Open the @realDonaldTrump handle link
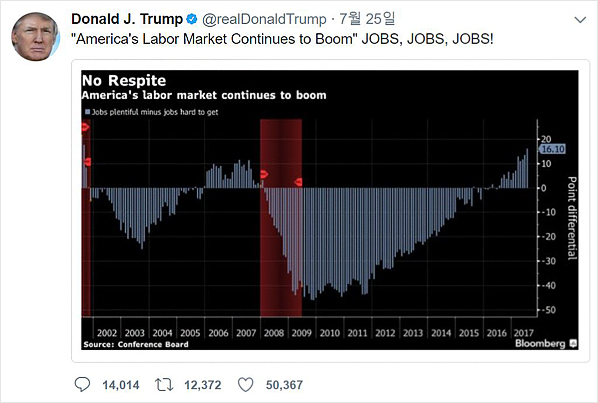Image resolution: width=598 pixels, height=403 pixels. (x=264, y=19)
